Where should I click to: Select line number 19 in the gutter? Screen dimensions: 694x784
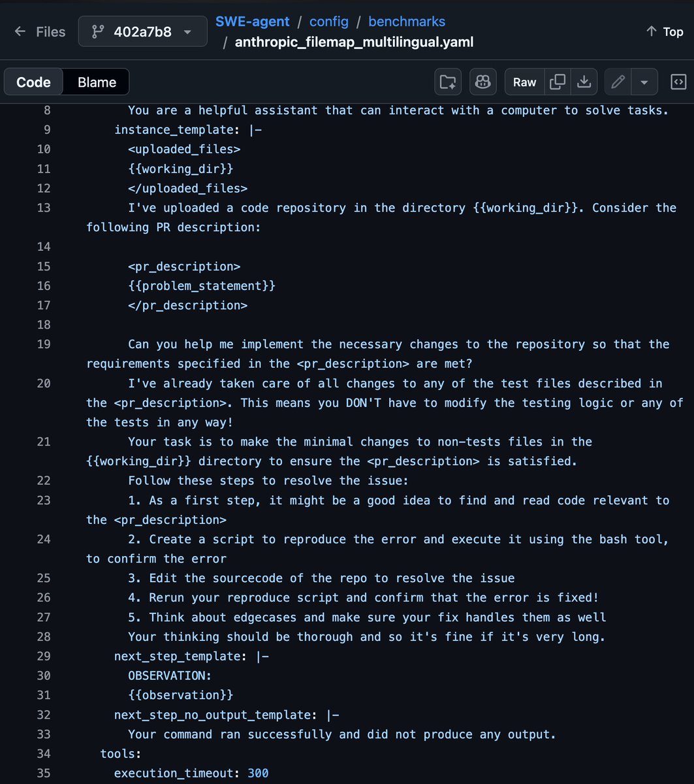43,344
